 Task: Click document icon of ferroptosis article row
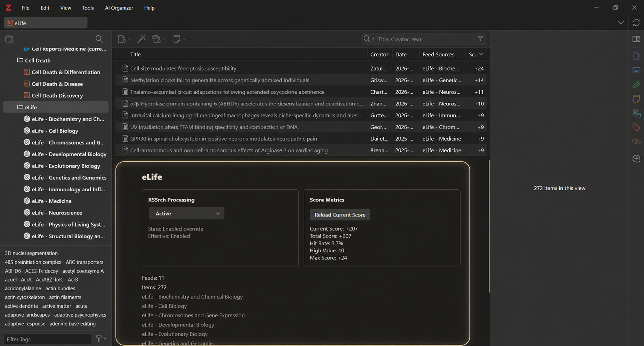click(x=125, y=68)
